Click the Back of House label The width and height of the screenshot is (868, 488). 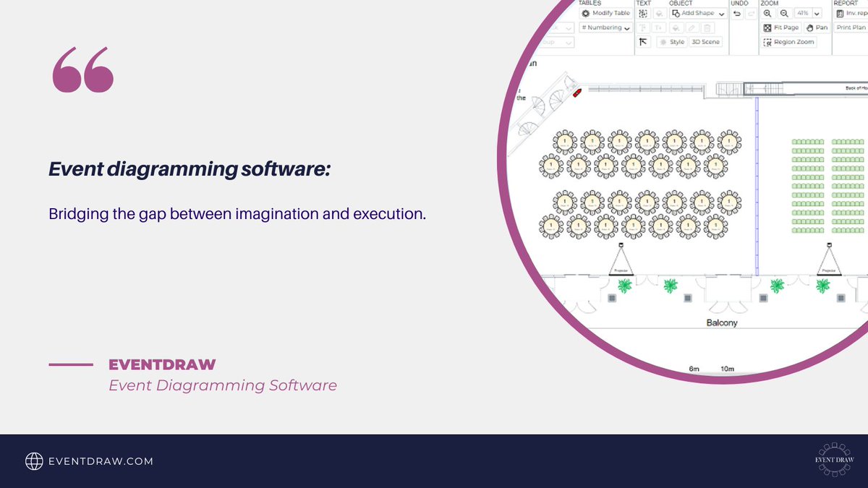click(856, 88)
